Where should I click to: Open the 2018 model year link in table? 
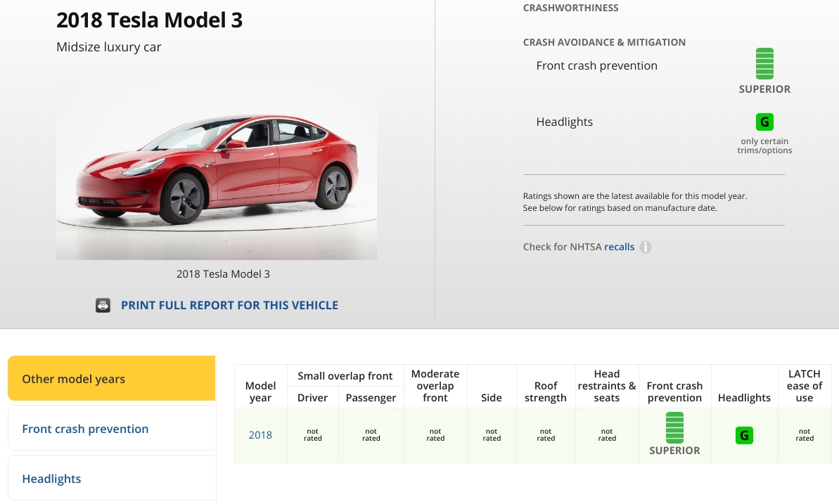(x=260, y=435)
